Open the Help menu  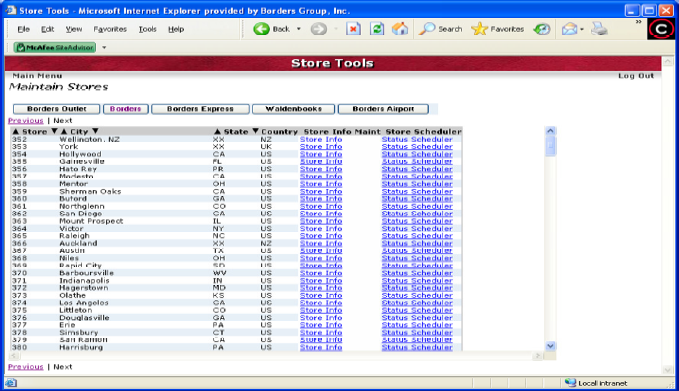pos(176,29)
